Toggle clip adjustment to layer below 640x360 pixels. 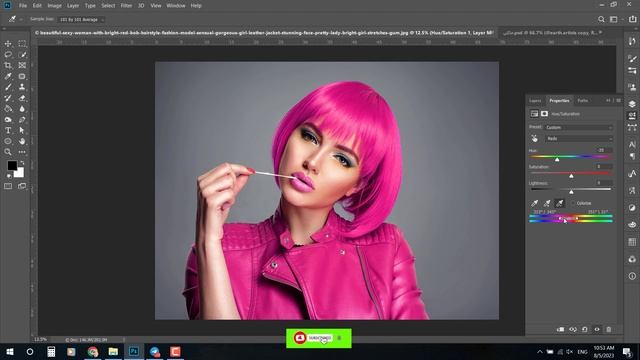(561, 329)
